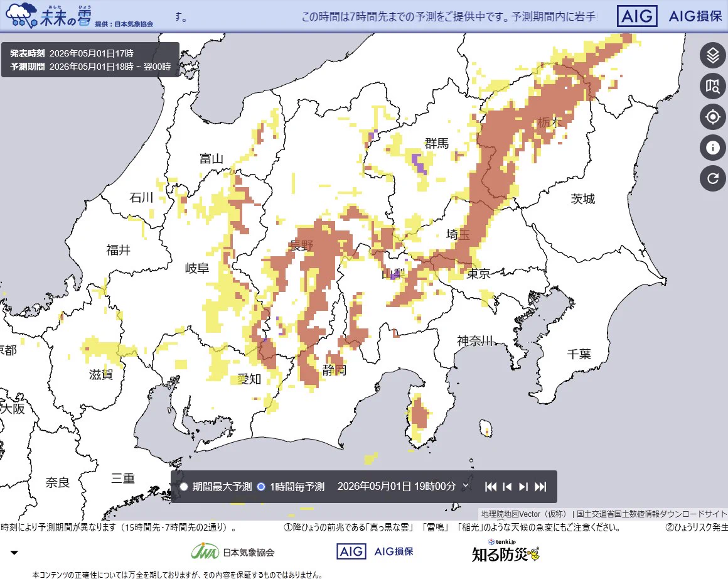Click the 千葉 prefecture label
Viewport: 728px width, 579px height.
pyautogui.click(x=579, y=354)
